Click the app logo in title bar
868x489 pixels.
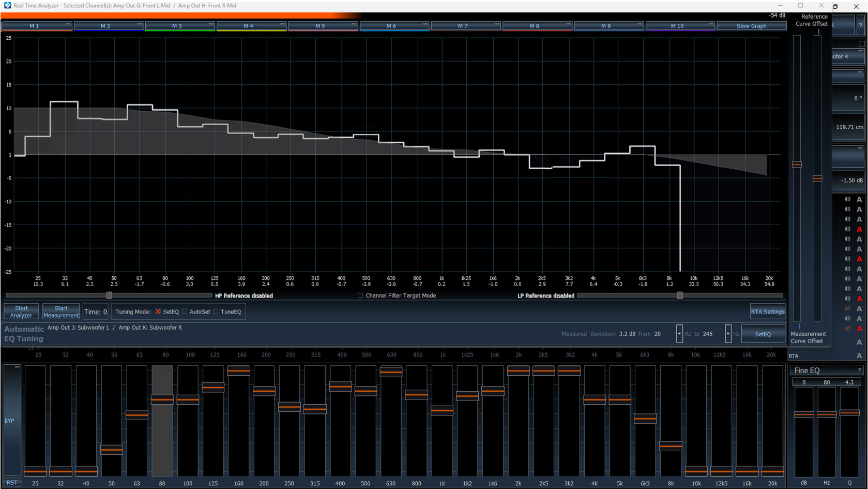7,5
